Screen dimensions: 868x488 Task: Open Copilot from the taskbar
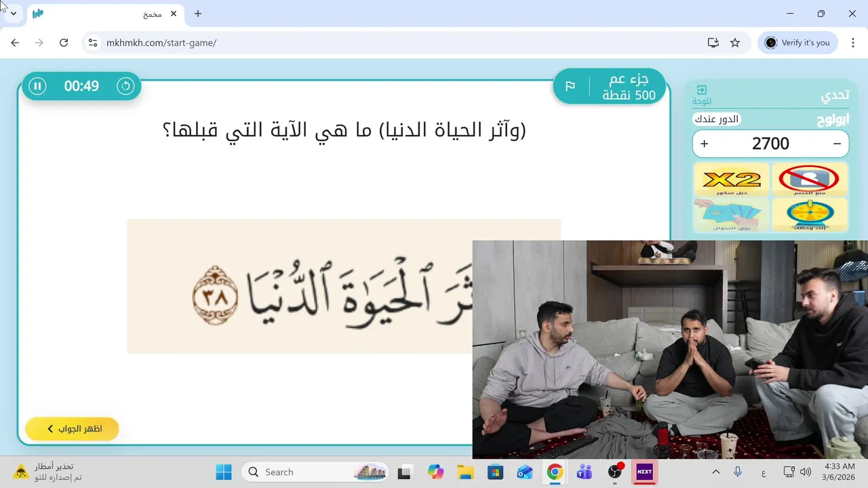435,472
